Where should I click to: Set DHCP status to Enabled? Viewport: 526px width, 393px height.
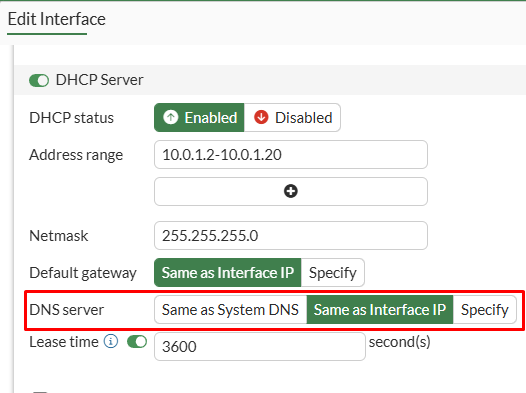[199, 118]
